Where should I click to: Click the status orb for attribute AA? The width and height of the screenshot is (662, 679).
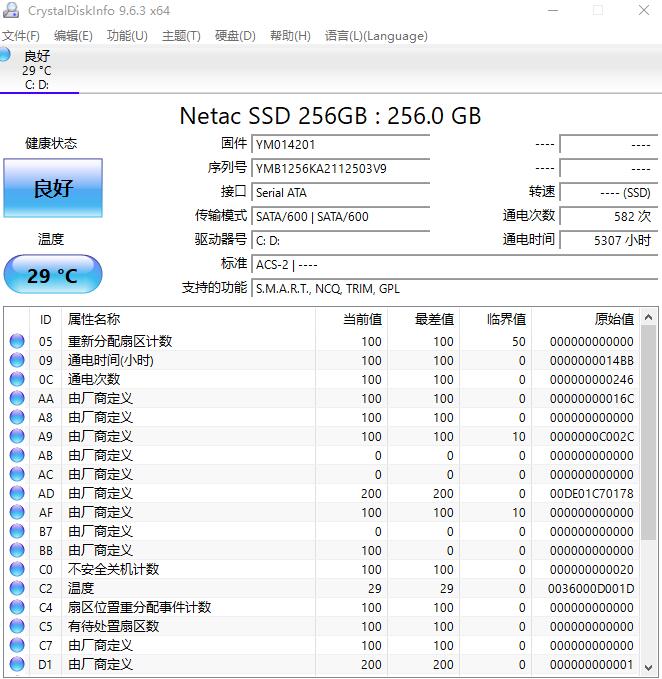click(17, 398)
